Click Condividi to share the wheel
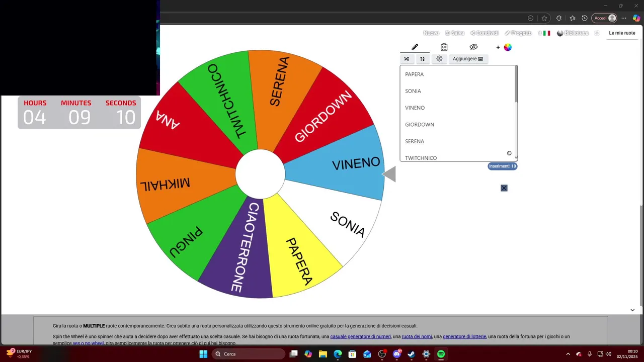Screen dimensions: 644x362 485,33
